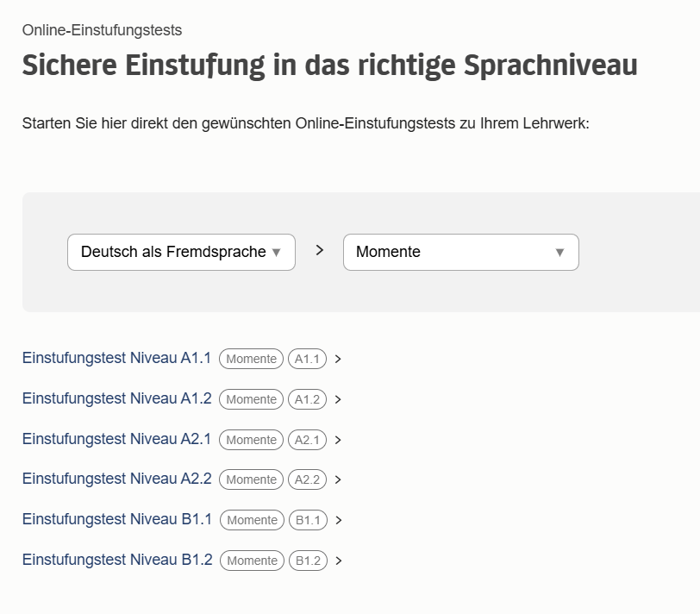
Task: Open Einstufungstest Niveau A1.2 link
Action: click(x=116, y=398)
